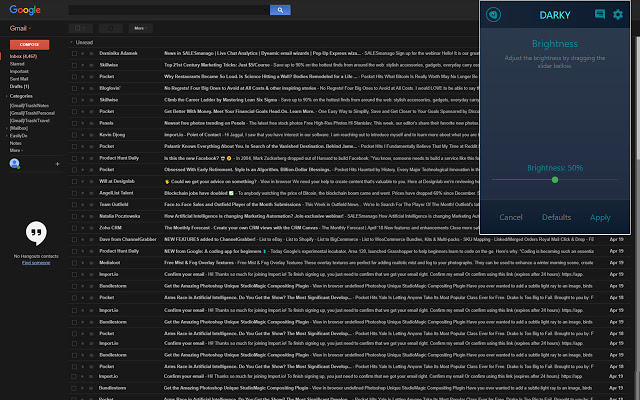
Task: Click the blue search magnifier button
Action: pyautogui.click(x=280, y=10)
